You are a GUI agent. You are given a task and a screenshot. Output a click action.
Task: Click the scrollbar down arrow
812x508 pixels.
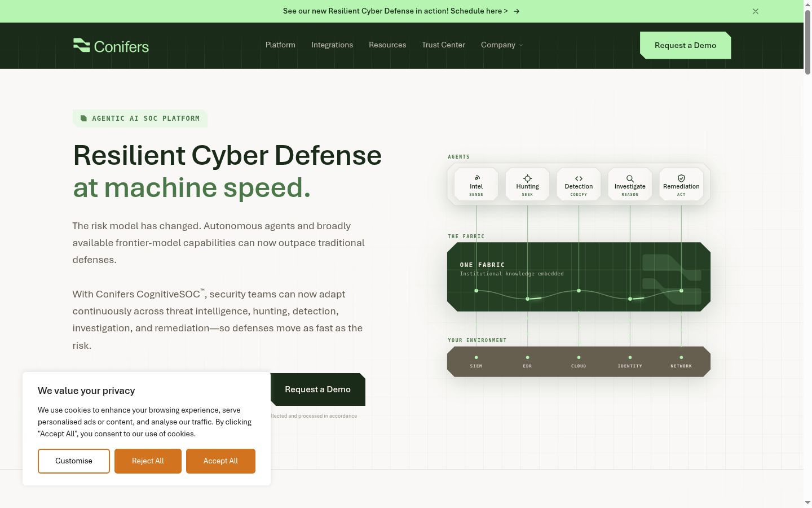pos(807,503)
